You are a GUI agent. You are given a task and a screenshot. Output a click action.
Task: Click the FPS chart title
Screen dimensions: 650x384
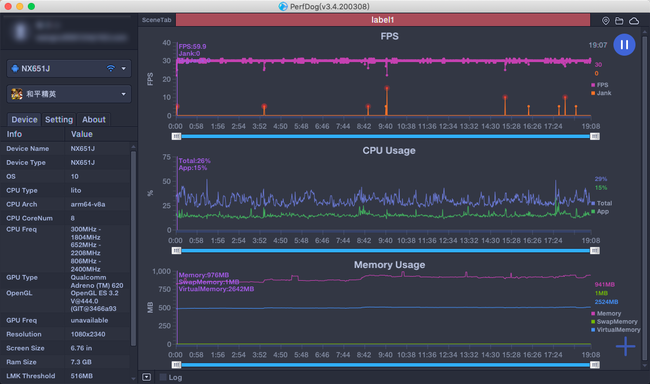(x=389, y=36)
